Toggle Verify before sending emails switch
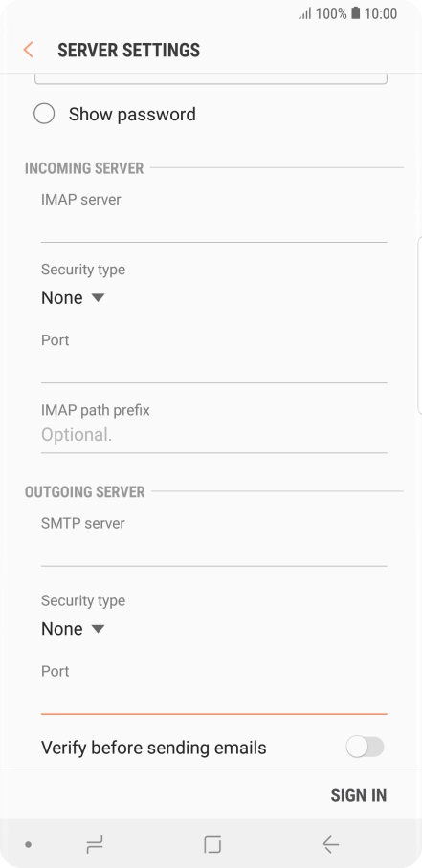Image resolution: width=422 pixels, height=868 pixels. pos(365,747)
